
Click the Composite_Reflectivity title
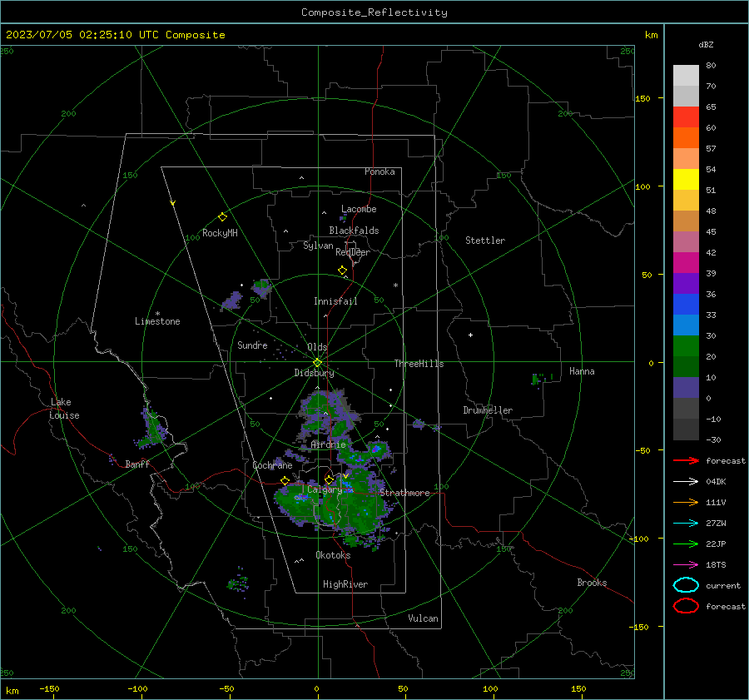click(x=374, y=12)
